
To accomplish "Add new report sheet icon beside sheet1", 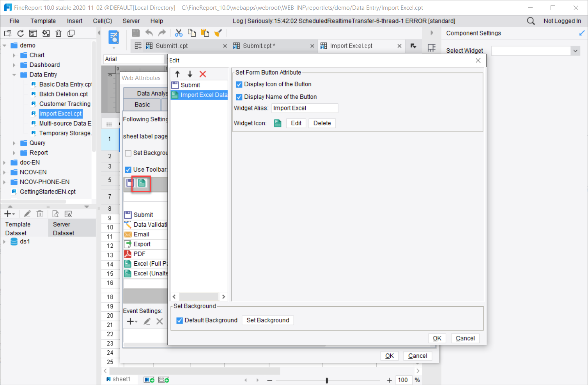I will coord(149,380).
